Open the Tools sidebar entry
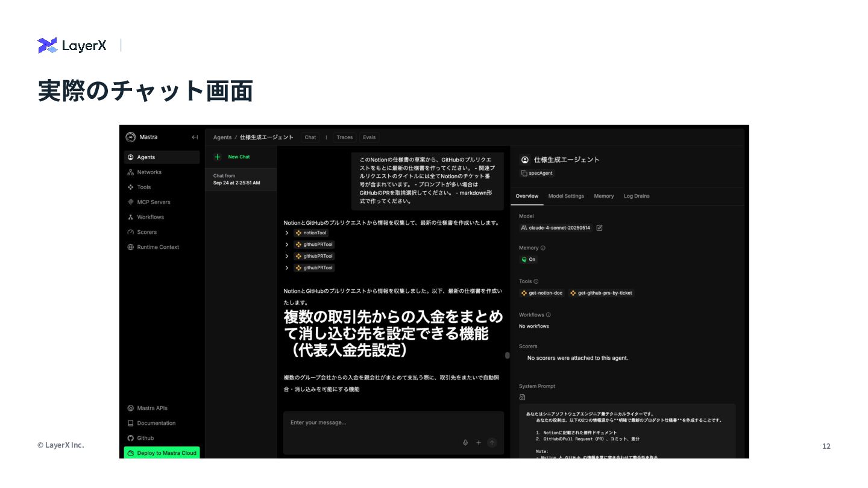This screenshot has height=488, width=868. point(162,187)
